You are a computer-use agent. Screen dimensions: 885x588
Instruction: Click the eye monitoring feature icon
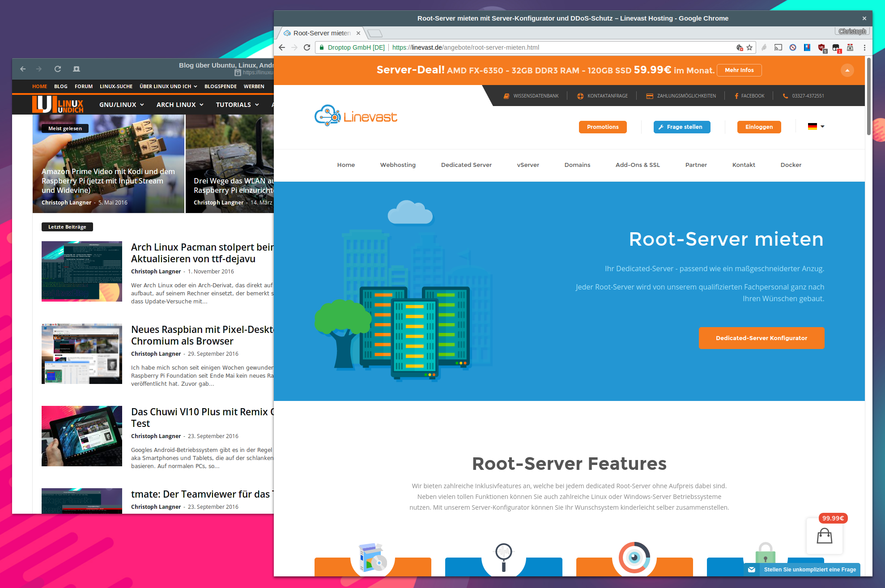[x=634, y=558]
